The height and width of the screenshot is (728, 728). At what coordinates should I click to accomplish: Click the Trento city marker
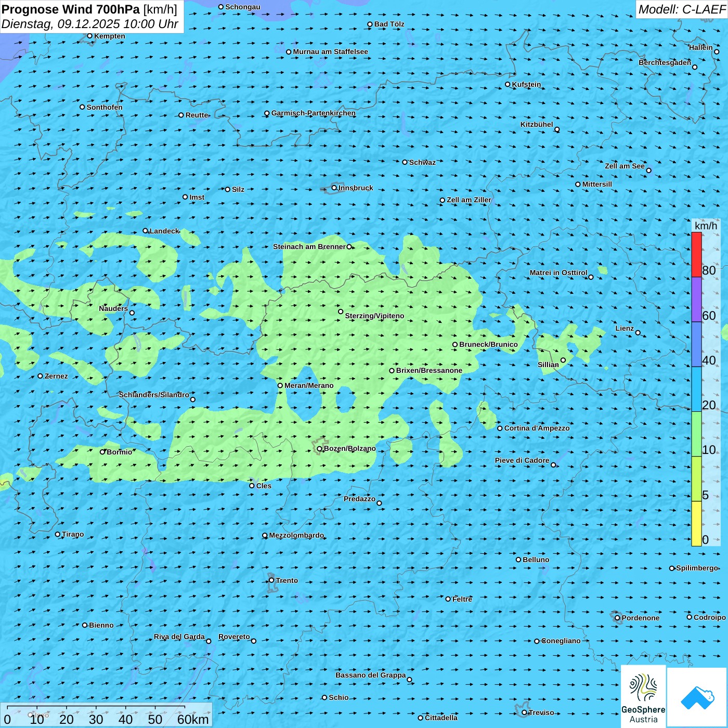click(271, 580)
